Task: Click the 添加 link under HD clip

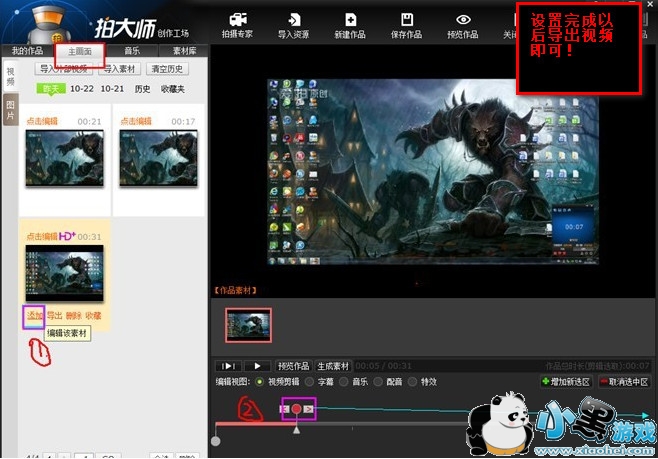Action: click(x=34, y=316)
